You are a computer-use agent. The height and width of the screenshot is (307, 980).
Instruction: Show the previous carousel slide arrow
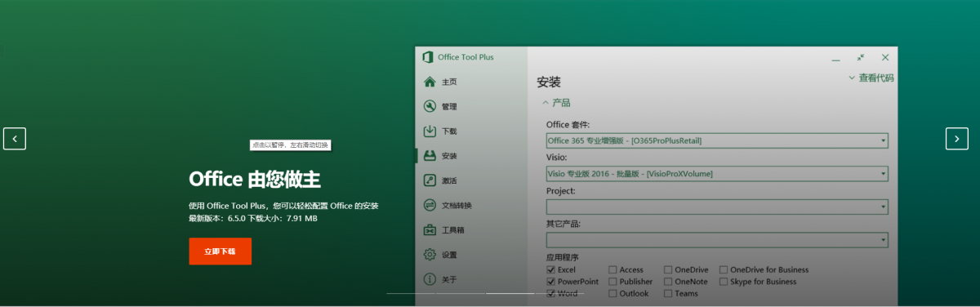pos(15,139)
